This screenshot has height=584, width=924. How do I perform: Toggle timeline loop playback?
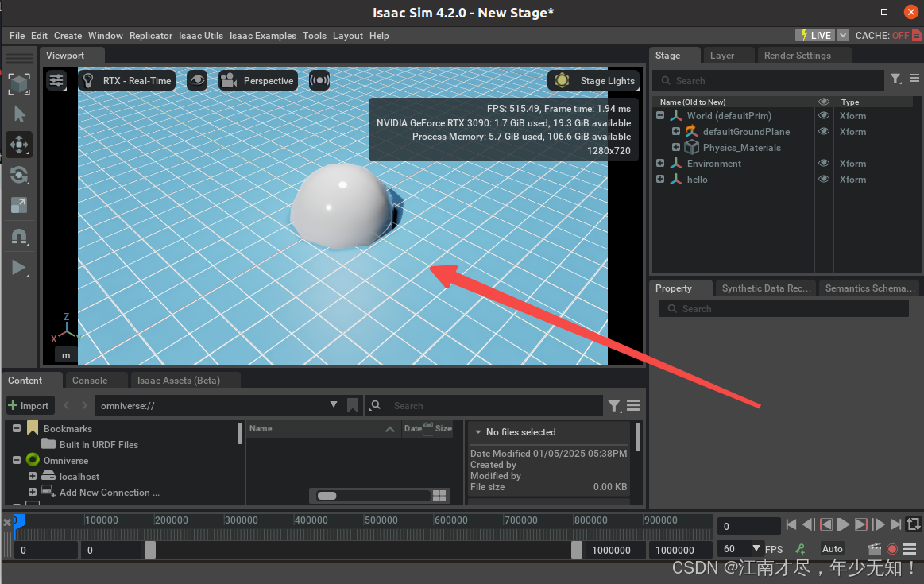pos(914,524)
